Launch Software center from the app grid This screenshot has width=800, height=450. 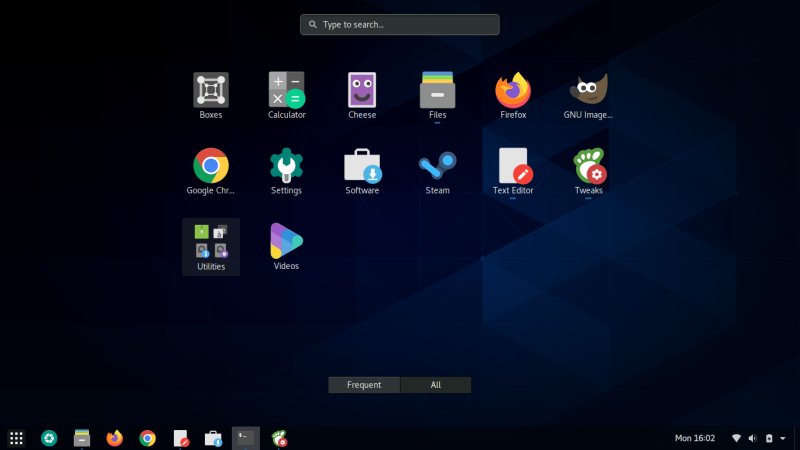[362, 166]
